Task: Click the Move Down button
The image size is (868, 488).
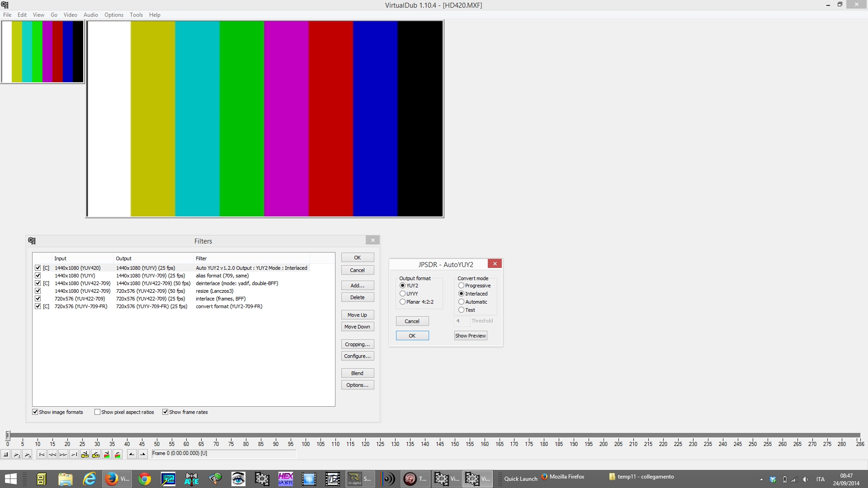Action: coord(357,327)
